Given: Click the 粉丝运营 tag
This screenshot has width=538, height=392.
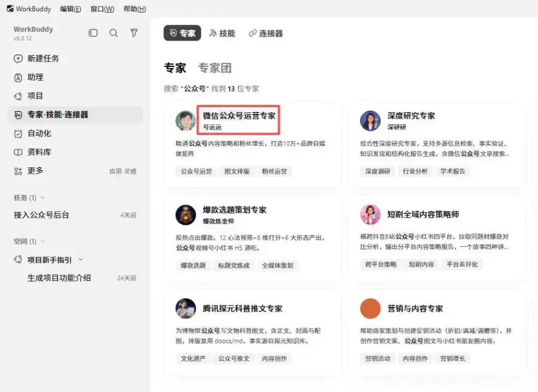Looking at the screenshot, I should [x=274, y=171].
